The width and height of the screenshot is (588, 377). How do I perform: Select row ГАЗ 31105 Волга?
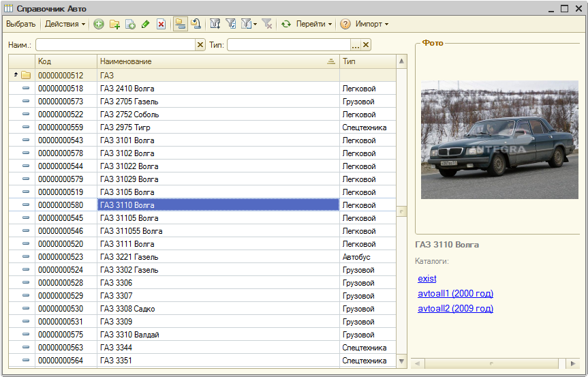click(x=202, y=218)
